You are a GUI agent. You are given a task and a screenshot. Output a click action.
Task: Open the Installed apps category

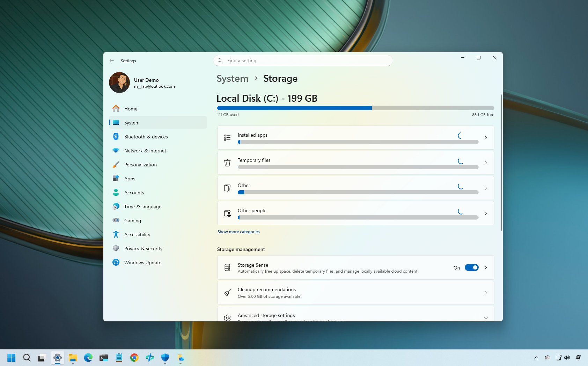click(355, 137)
